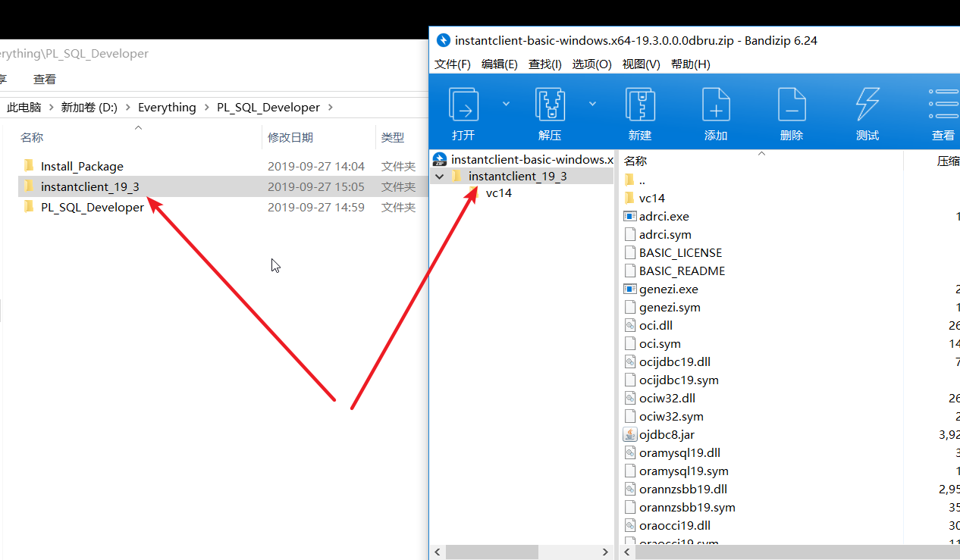Open the 编辑(E) menu

coord(500,64)
